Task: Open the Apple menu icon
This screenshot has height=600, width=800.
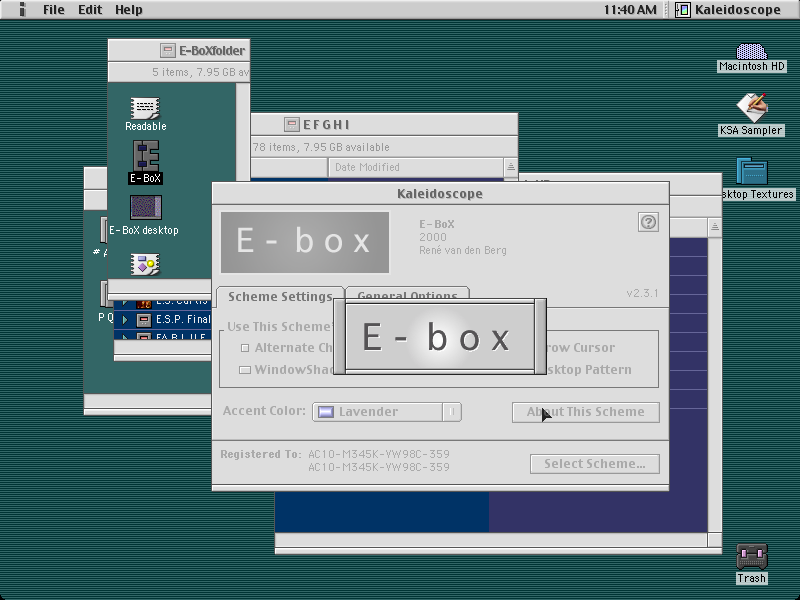Action: click(x=21, y=9)
